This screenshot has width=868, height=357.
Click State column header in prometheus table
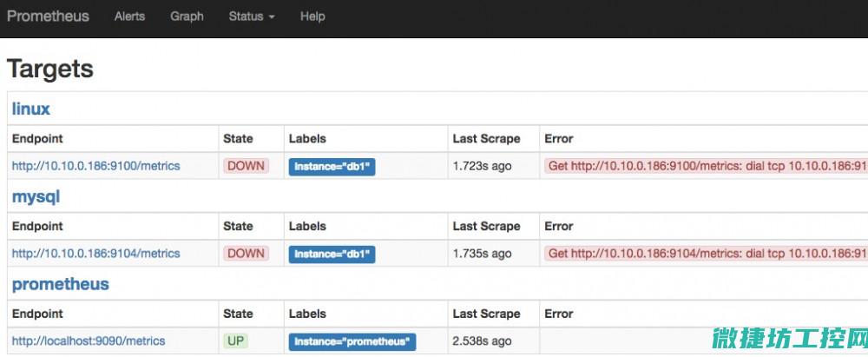pos(238,314)
